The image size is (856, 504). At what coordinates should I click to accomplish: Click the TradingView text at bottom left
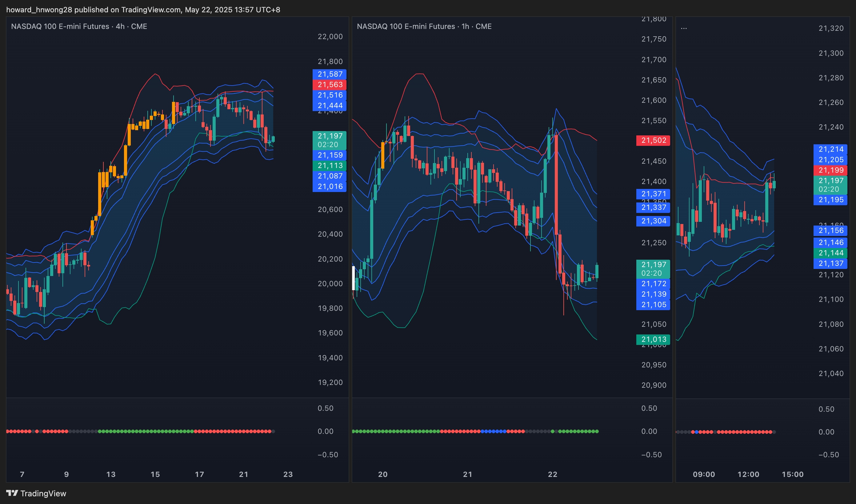[x=43, y=494]
